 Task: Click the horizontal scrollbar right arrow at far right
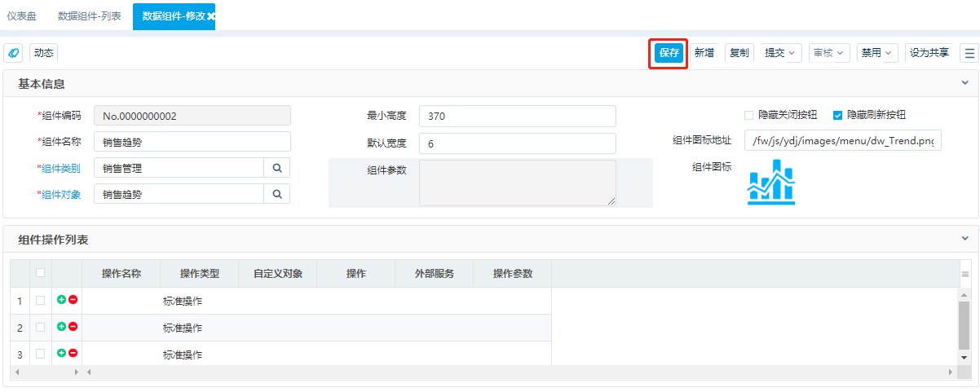pos(952,372)
